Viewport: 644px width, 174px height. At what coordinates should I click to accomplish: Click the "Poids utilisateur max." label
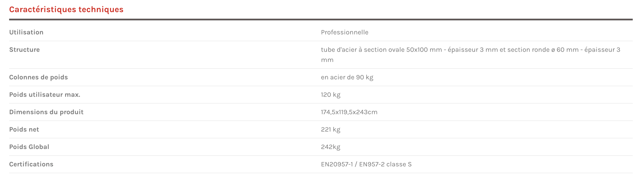pos(45,94)
